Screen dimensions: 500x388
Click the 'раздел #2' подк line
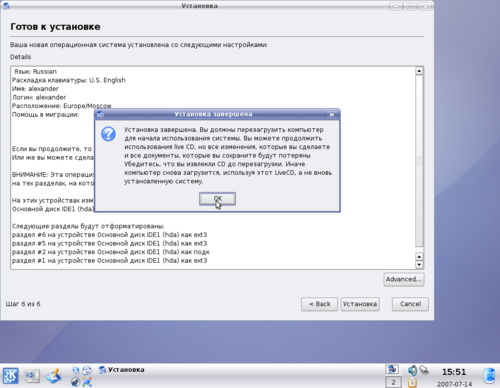[111, 252]
